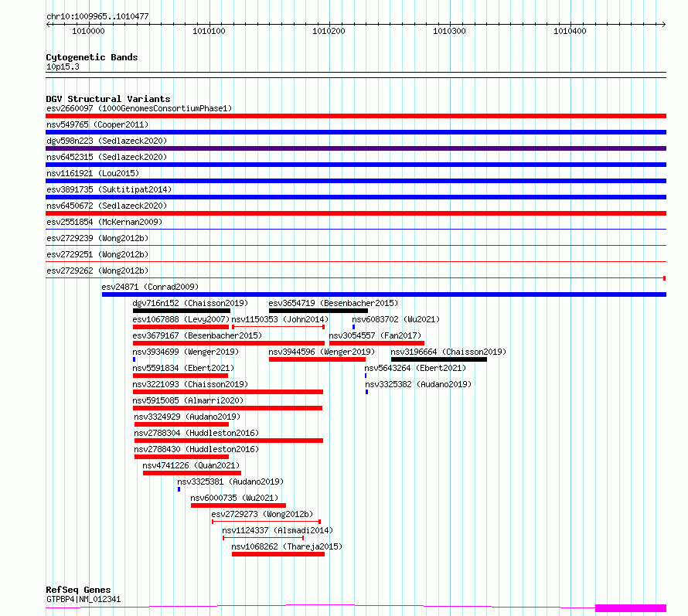Open nsv2788430 (Huddleston2016) label
This screenshot has height=616, width=688.
click(196, 449)
